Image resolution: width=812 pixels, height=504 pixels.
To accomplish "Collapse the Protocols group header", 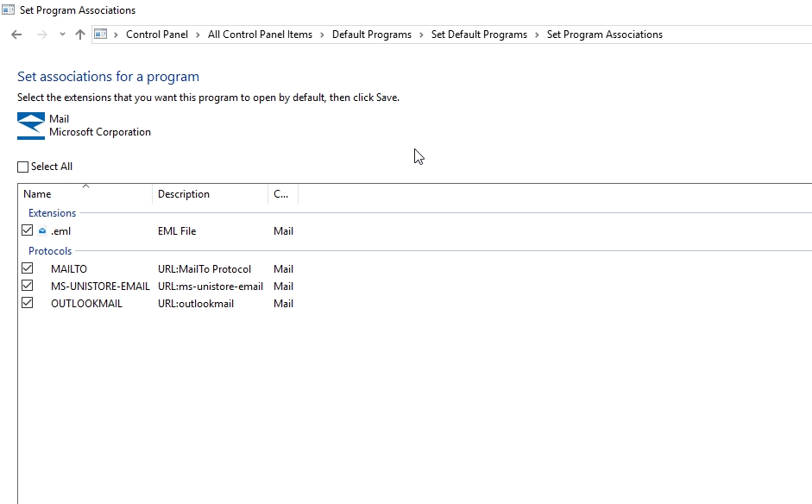I will click(x=50, y=251).
